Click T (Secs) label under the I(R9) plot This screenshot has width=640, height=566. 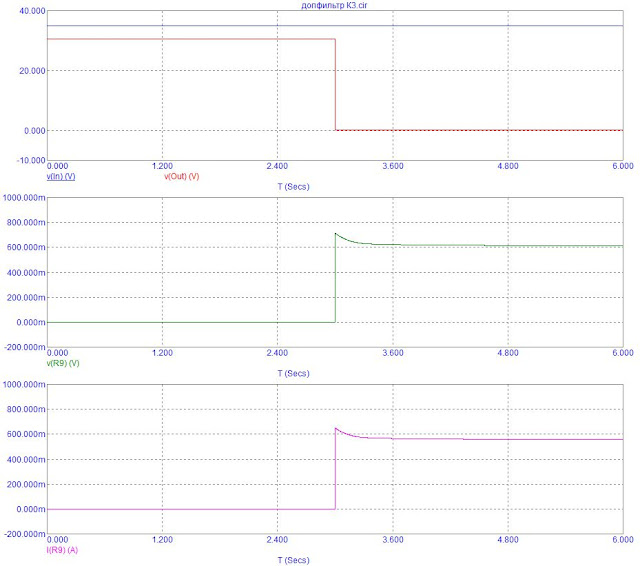coord(293,560)
